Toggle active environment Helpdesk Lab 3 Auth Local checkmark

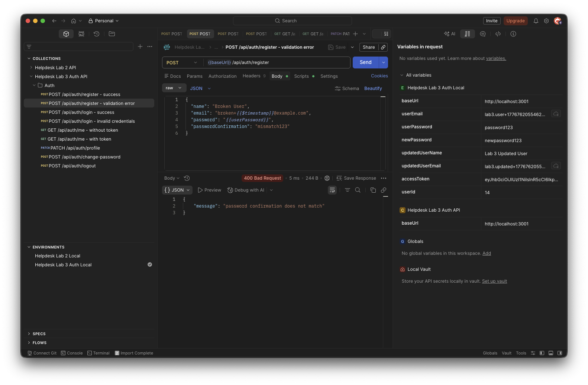pos(150,264)
